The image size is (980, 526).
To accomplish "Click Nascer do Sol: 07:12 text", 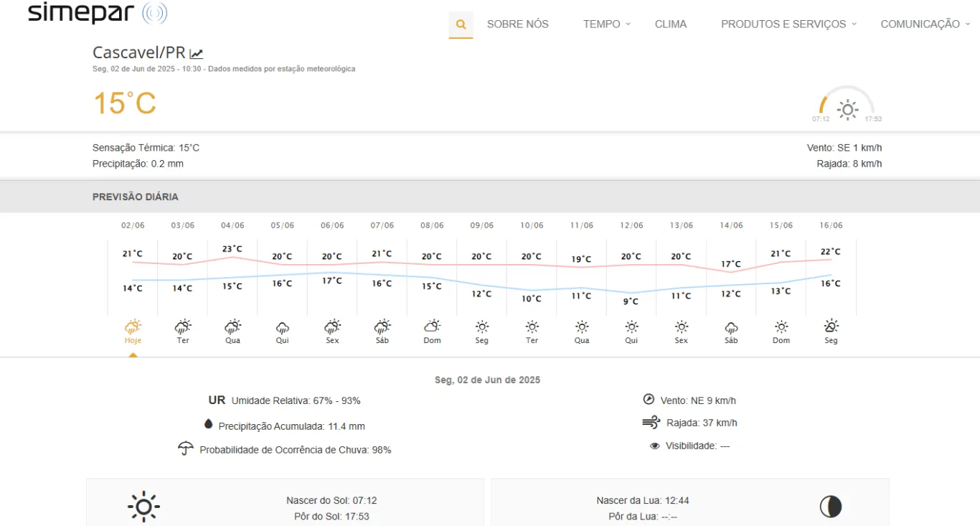I will point(331,500).
